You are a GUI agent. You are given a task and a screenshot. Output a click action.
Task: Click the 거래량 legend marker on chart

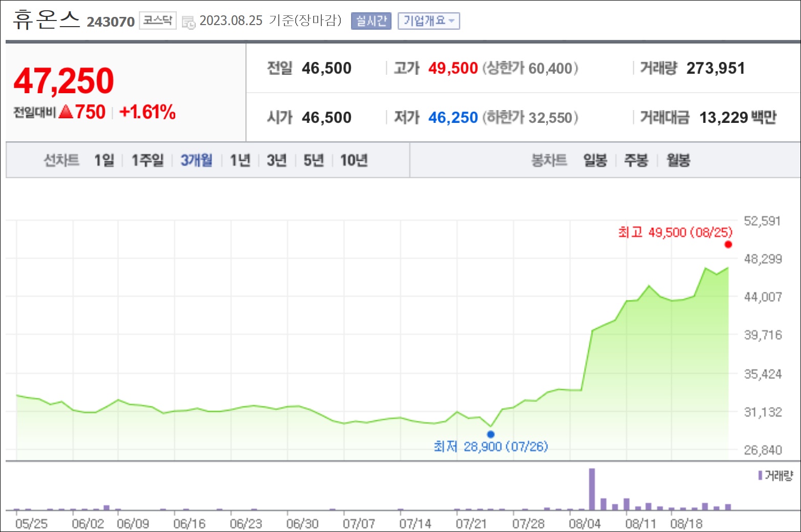pyautogui.click(x=761, y=476)
